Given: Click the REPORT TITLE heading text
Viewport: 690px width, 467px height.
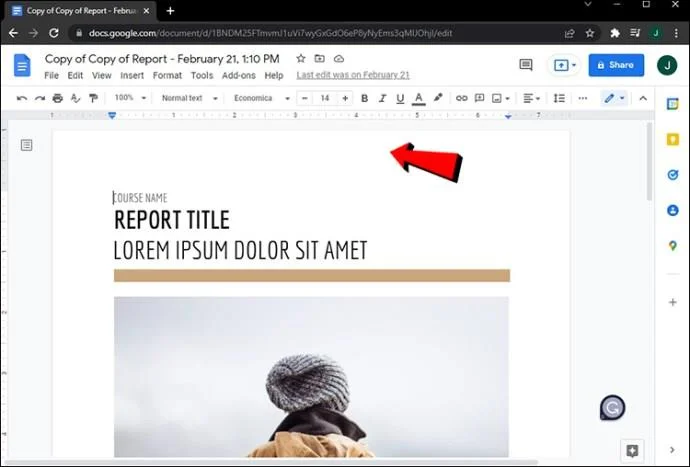Looking at the screenshot, I should 172,220.
